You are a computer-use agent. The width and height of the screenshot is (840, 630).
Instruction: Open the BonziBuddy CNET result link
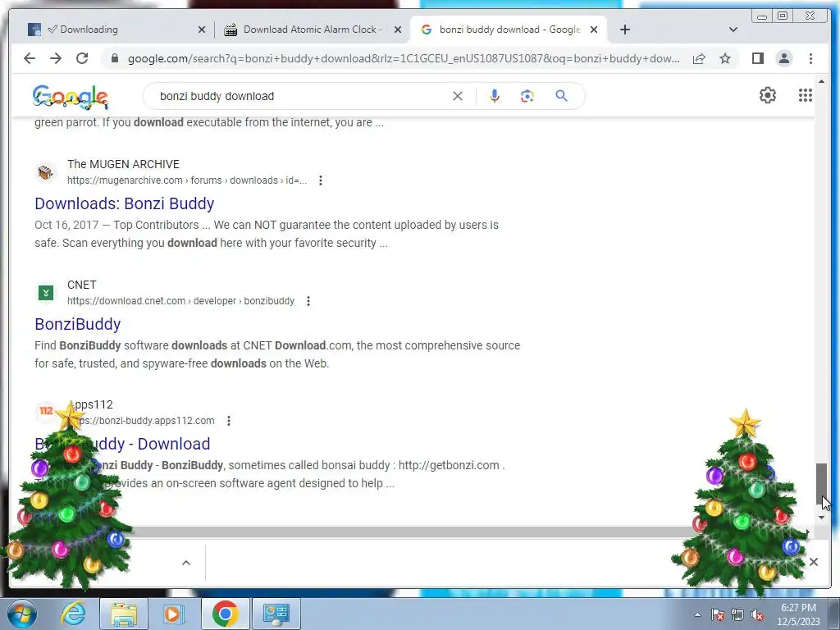point(78,324)
